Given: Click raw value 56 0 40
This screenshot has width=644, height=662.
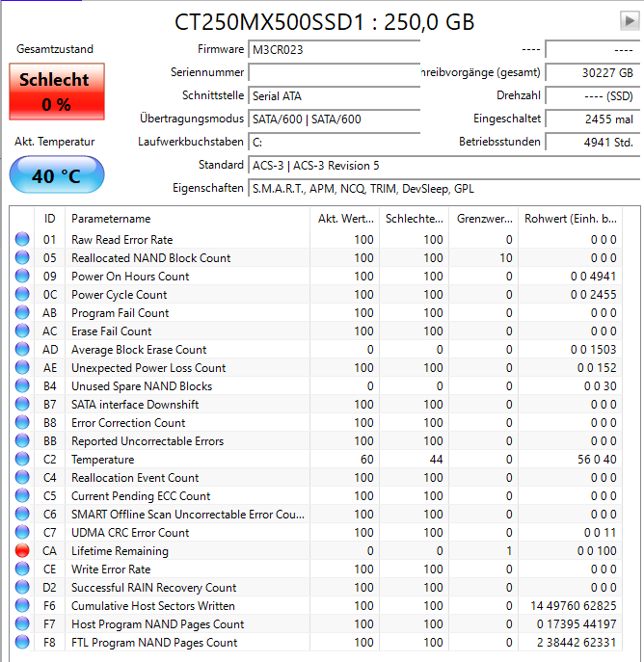Looking at the screenshot, I should coord(597,460).
